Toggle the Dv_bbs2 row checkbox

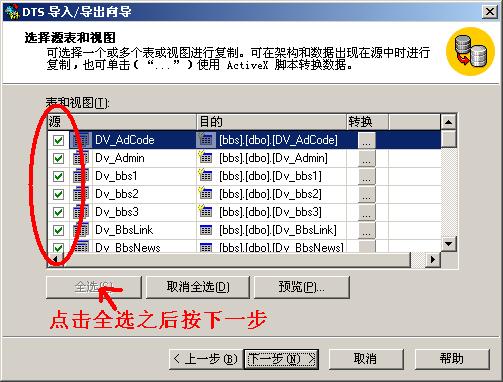coord(58,194)
